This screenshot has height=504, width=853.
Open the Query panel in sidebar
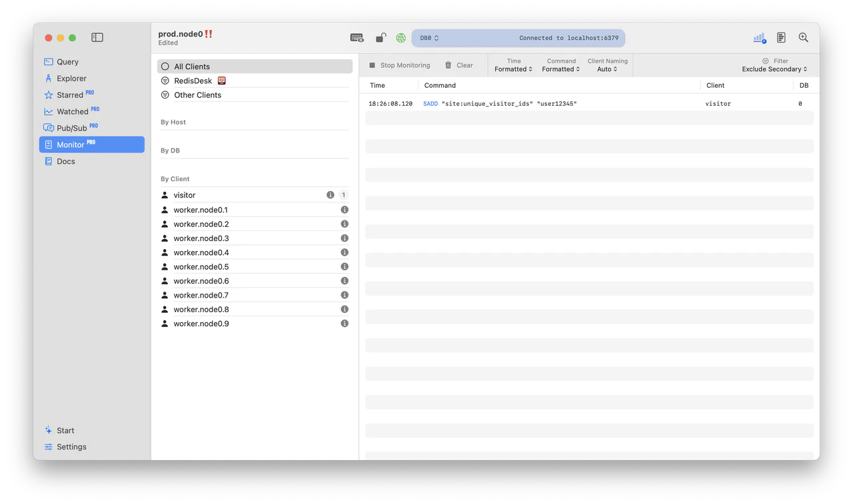[x=67, y=61]
